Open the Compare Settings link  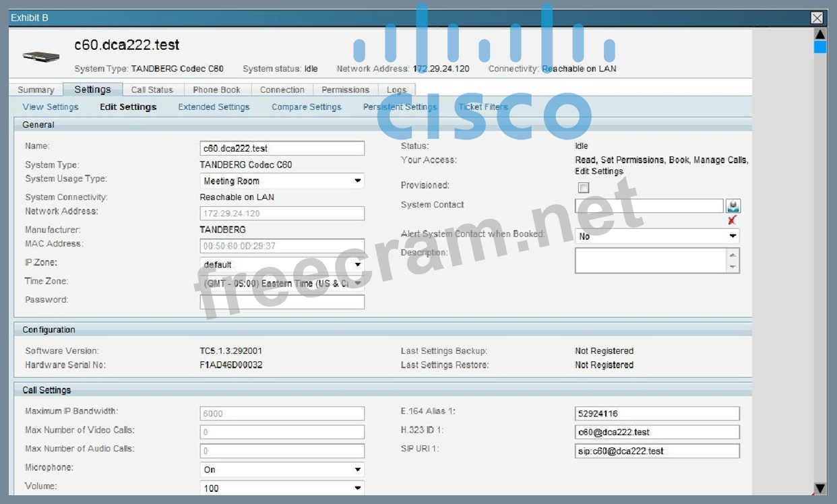coord(307,107)
